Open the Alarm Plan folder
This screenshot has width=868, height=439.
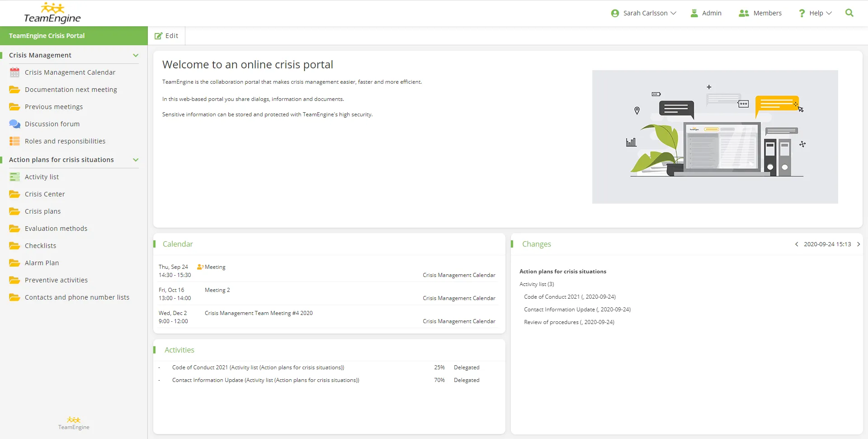point(42,263)
